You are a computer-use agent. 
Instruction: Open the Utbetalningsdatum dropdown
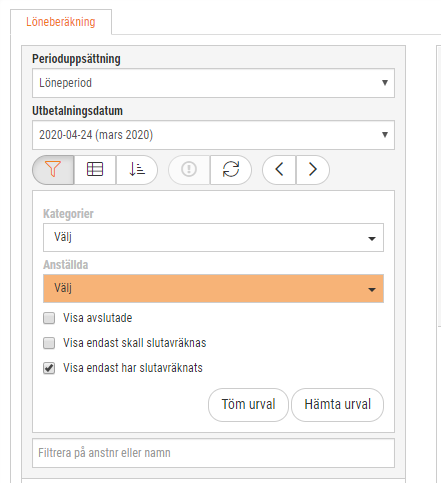[x=213, y=135]
